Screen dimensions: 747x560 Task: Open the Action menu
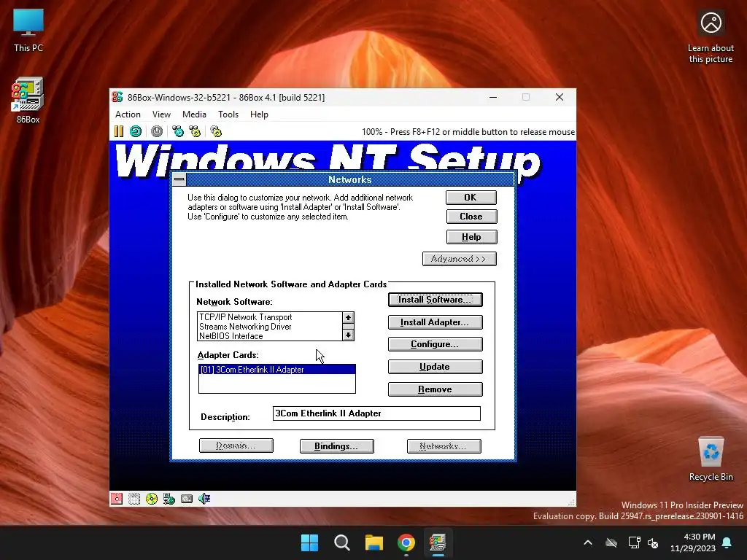pos(128,114)
